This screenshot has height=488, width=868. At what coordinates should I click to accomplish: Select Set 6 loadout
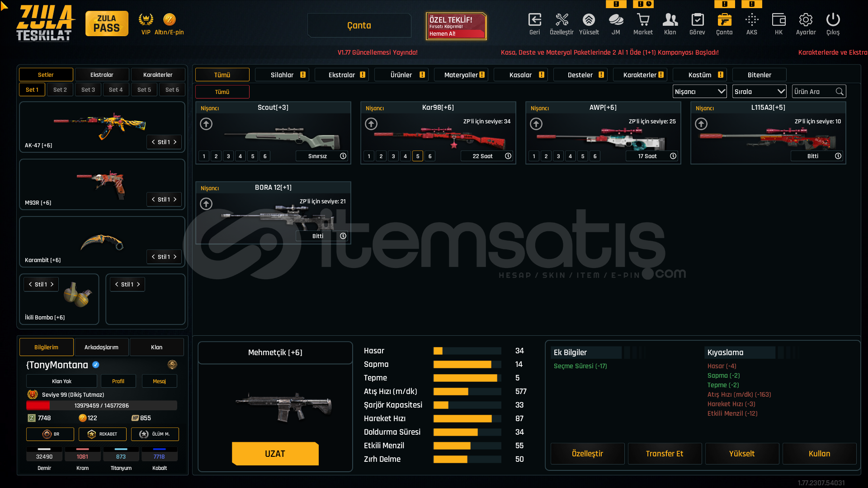point(172,89)
